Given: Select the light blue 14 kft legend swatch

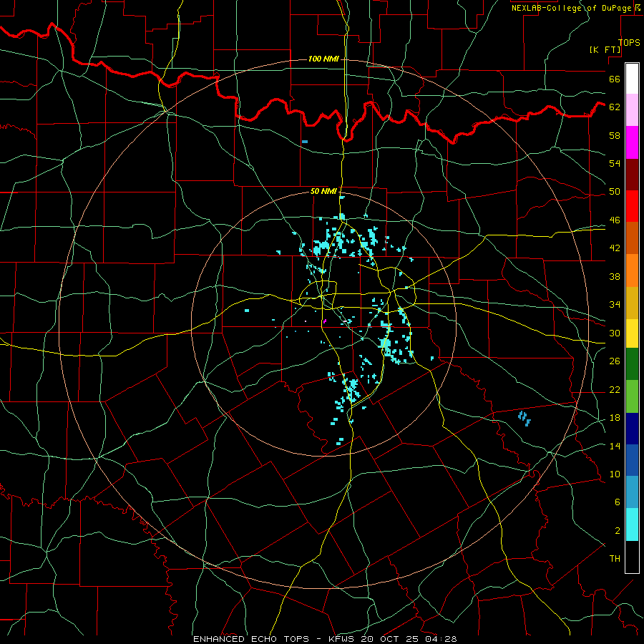Looking at the screenshot, I should 632,492.
